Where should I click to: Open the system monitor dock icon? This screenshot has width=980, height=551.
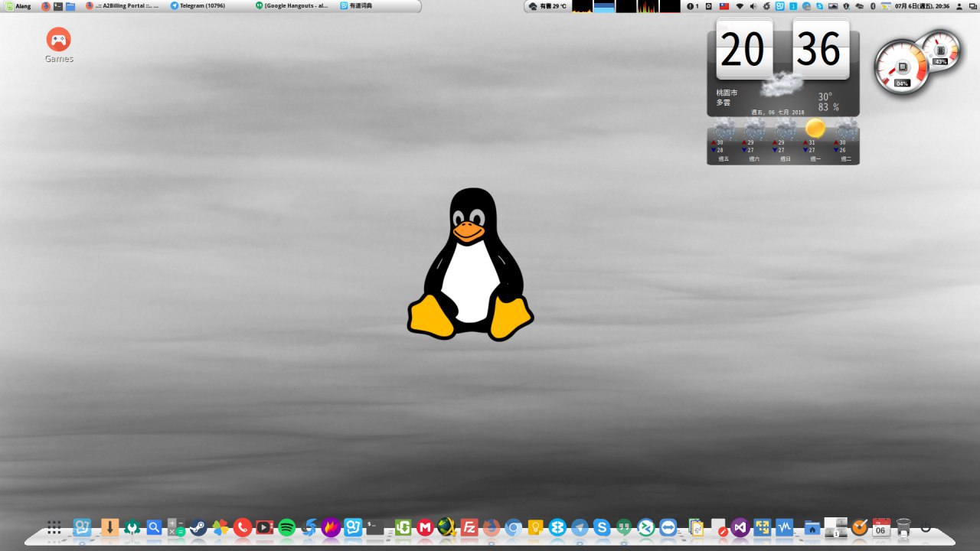click(784, 527)
